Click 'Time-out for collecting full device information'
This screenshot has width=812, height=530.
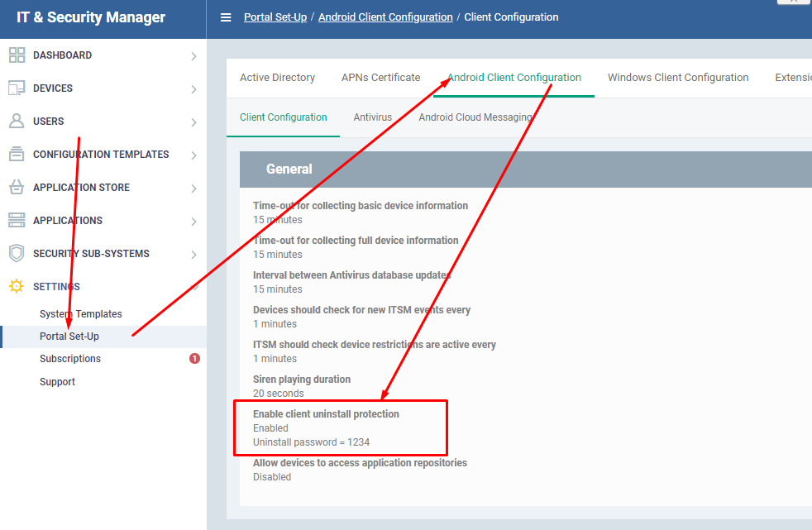click(x=356, y=241)
